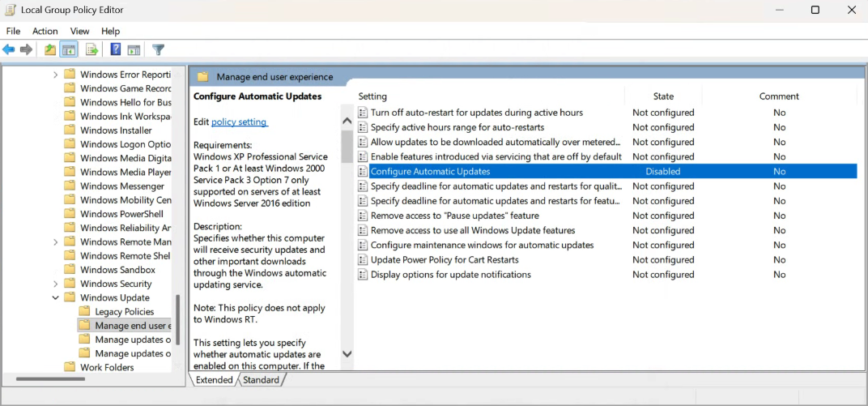Click the Forward arrow in the toolbar

click(27, 50)
